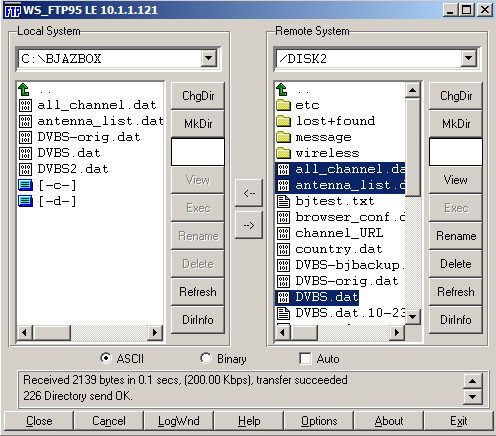Click the Exit button
Image resolution: width=496 pixels, height=436 pixels.
point(459,421)
